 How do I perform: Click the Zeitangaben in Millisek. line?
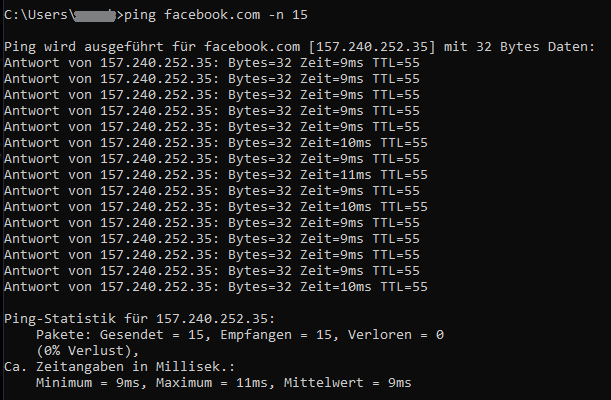point(120,367)
